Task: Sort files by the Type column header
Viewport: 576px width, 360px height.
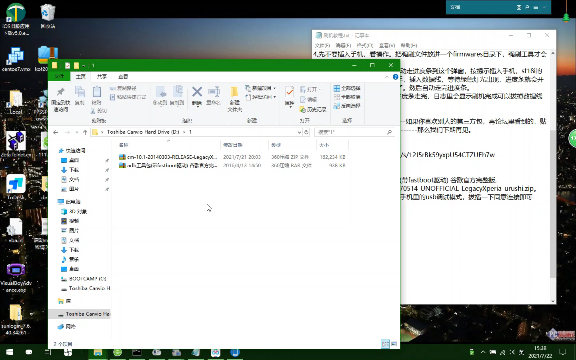Action: point(292,145)
